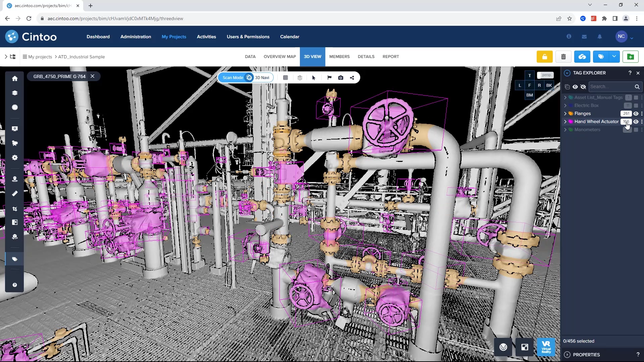This screenshot has height=362, width=644.
Task: Toggle visibility box for Asset List_Manual Tags
Action: 636,98
